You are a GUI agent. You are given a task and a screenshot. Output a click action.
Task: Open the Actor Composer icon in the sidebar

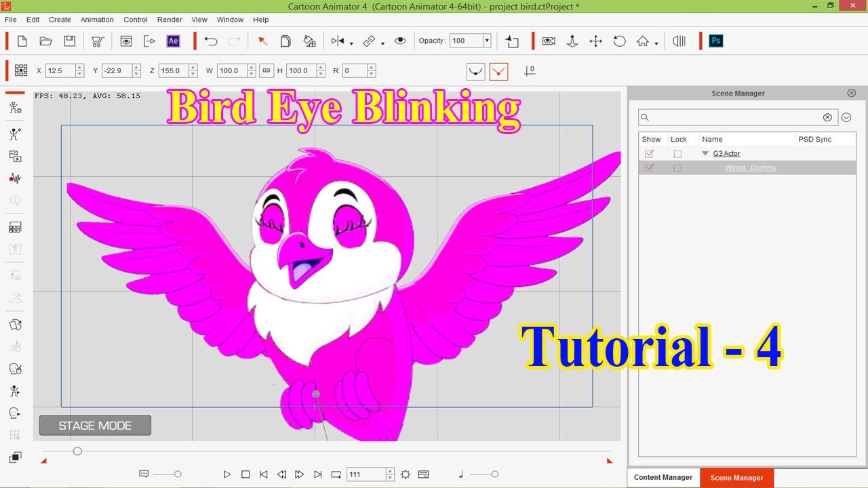pos(15,108)
